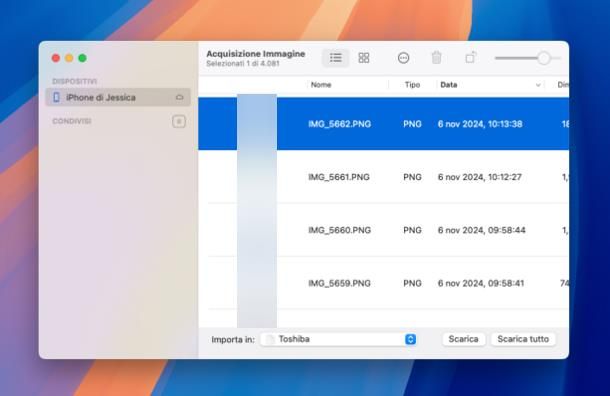The width and height of the screenshot is (610, 396).
Task: Open the more options ellipsis menu
Action: click(403, 58)
